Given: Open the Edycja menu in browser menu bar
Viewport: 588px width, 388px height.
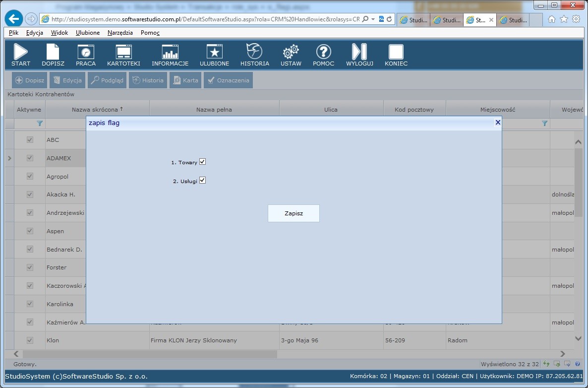Looking at the screenshot, I should tap(35, 33).
